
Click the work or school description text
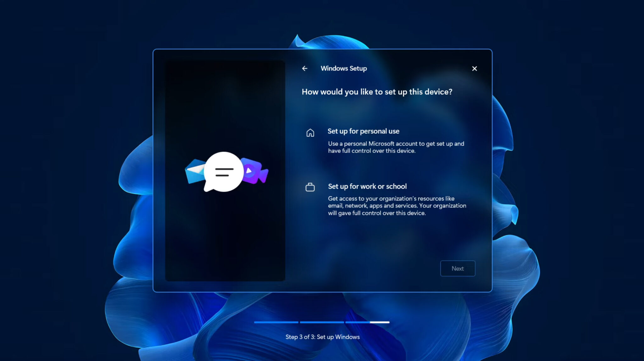point(397,206)
